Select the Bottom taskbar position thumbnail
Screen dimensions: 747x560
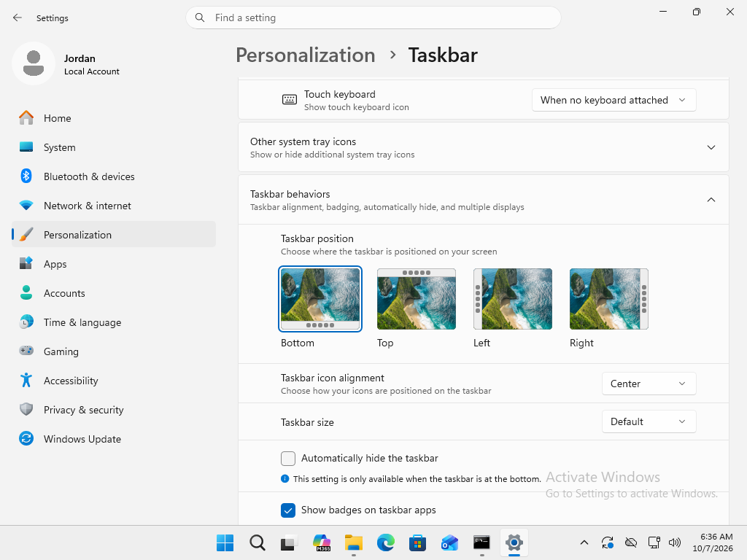(320, 299)
